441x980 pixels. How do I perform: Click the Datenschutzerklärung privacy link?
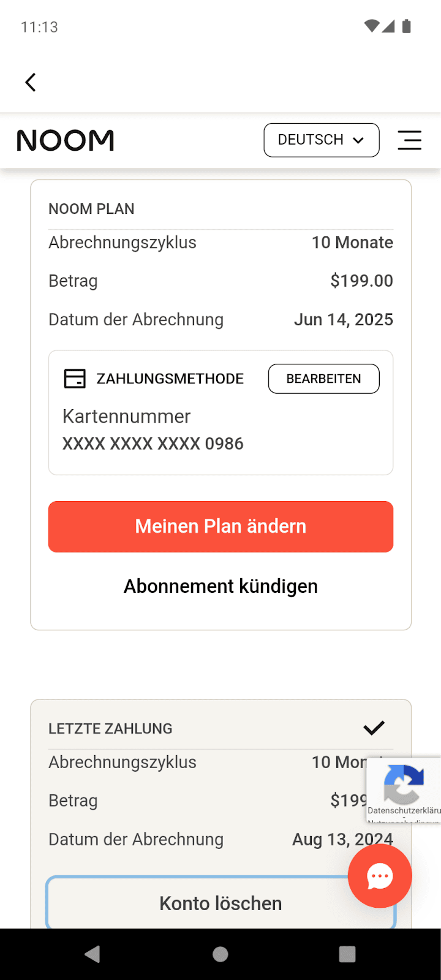click(x=404, y=810)
